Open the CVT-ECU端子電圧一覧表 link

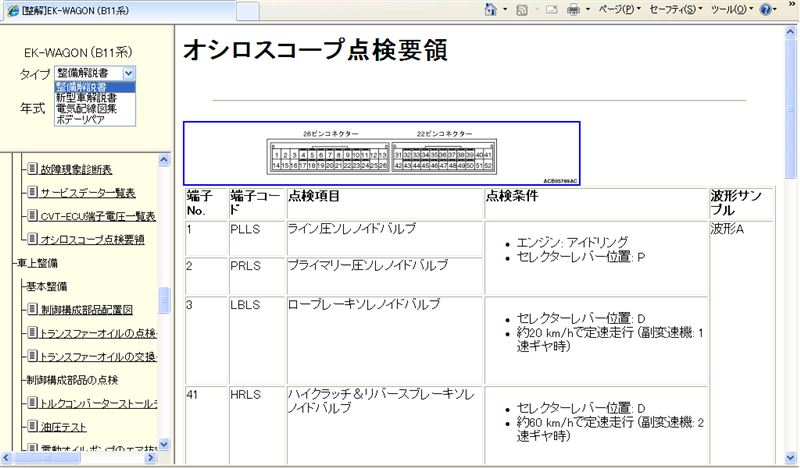click(98, 216)
